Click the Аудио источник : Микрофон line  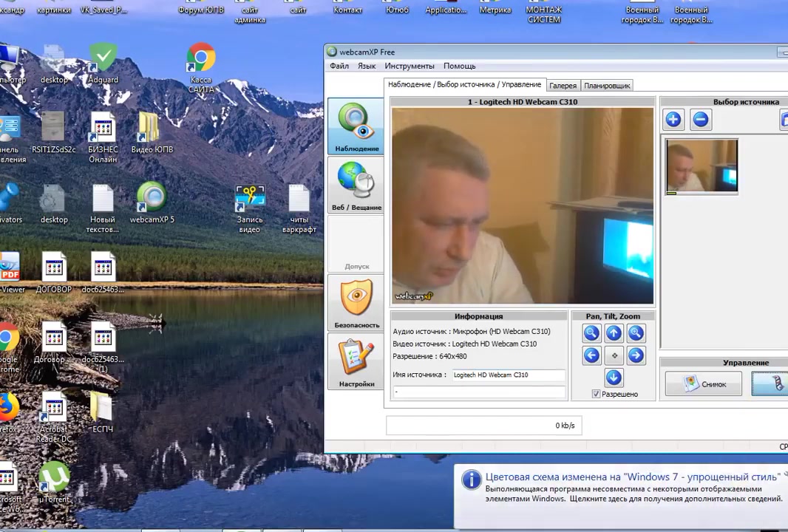click(x=472, y=332)
